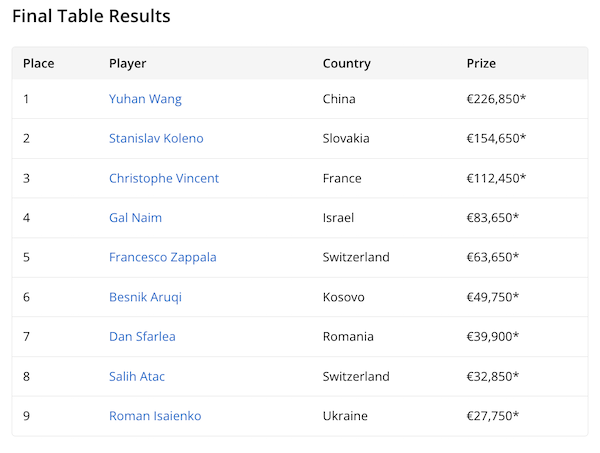Click the €27,750 ninth-place prize
Image resolution: width=600 pixels, height=453 pixels.
point(492,416)
